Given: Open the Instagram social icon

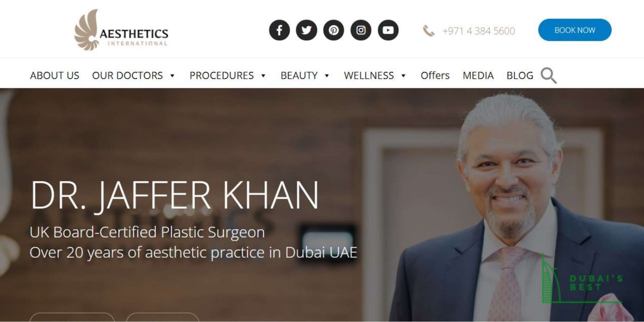Looking at the screenshot, I should click(361, 30).
